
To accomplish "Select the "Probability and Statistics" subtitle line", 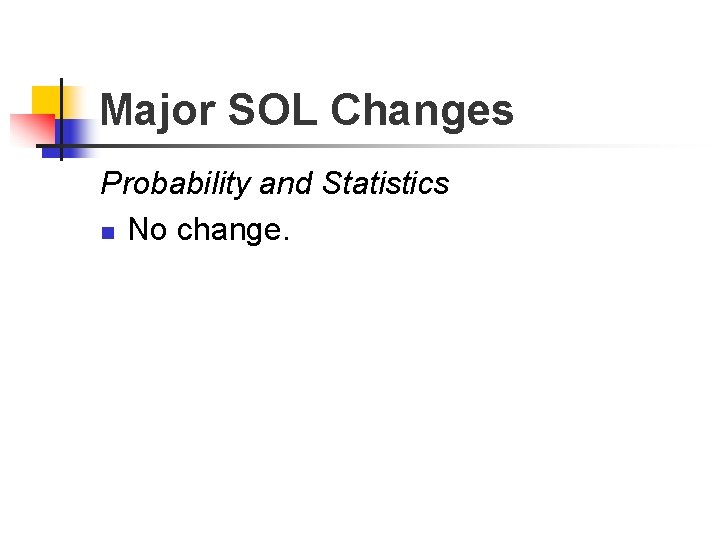I will point(275,184).
